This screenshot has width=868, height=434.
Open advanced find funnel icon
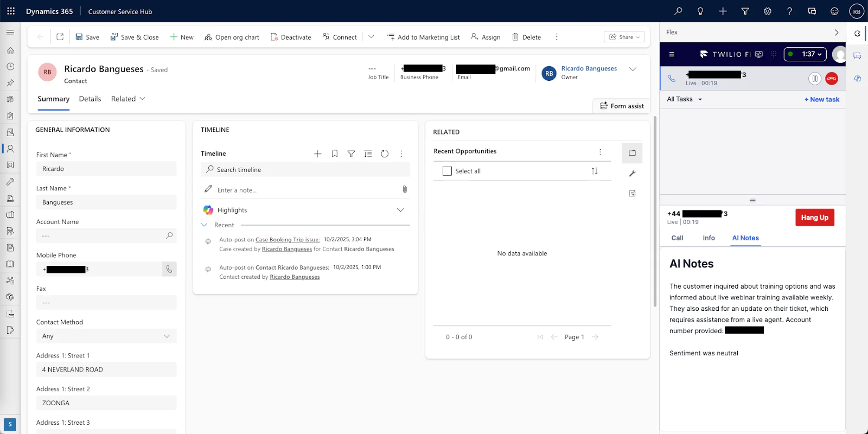click(x=745, y=11)
